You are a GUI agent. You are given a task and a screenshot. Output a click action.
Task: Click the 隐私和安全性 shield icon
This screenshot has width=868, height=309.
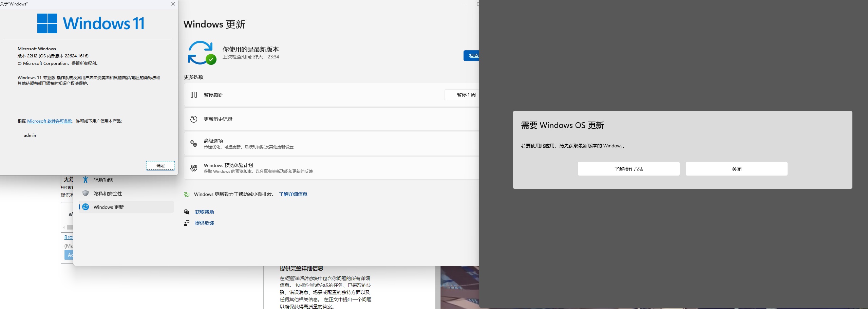click(x=86, y=193)
